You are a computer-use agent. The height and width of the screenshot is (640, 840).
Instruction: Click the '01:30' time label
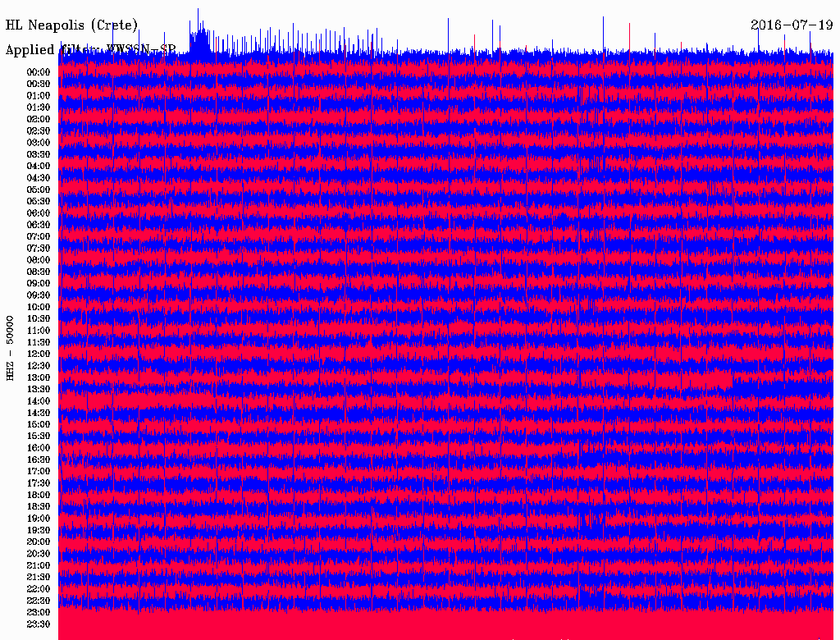(39, 107)
